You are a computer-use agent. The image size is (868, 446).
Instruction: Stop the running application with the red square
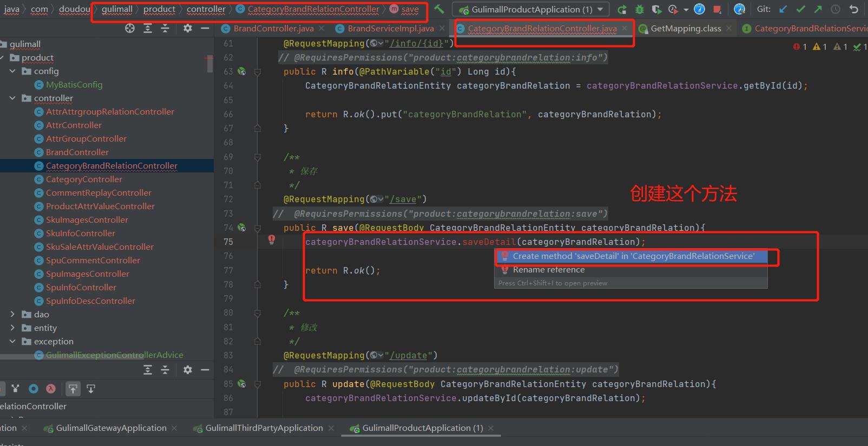pos(717,9)
